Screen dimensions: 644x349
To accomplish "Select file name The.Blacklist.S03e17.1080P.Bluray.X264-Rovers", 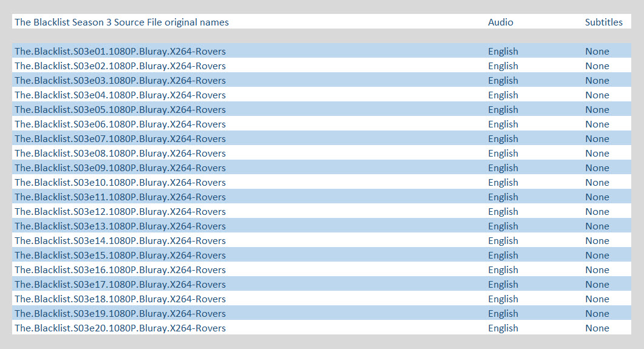I will point(120,285).
